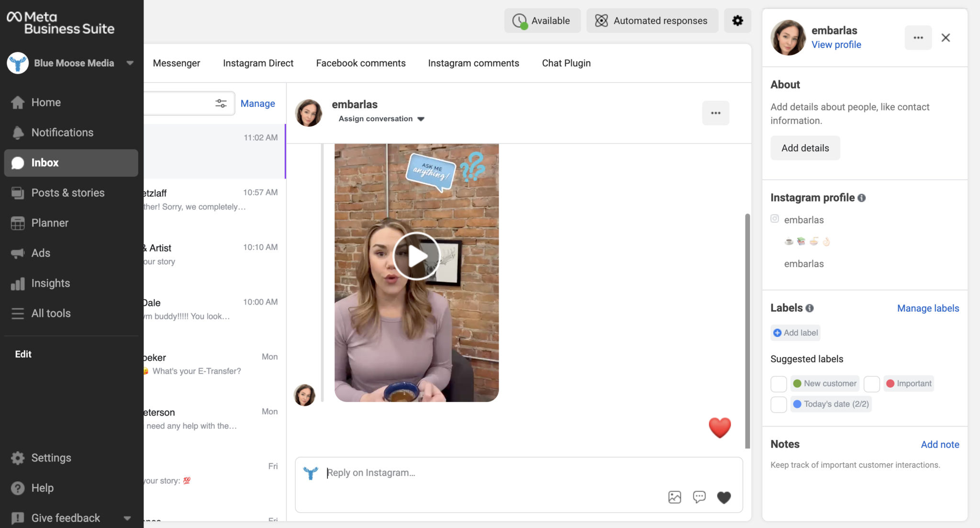The image size is (980, 528).
Task: Open Notifications bell in sidebar
Action: coord(71,133)
